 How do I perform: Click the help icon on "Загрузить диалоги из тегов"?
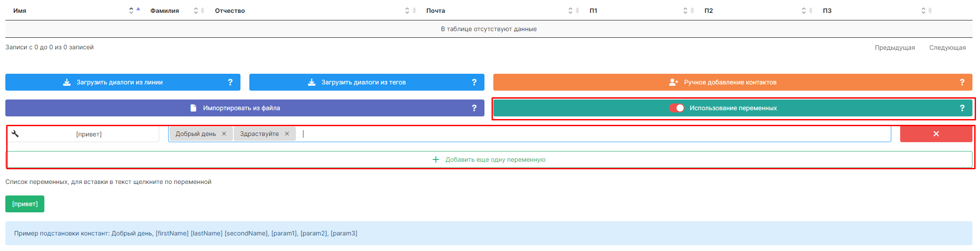tap(474, 82)
